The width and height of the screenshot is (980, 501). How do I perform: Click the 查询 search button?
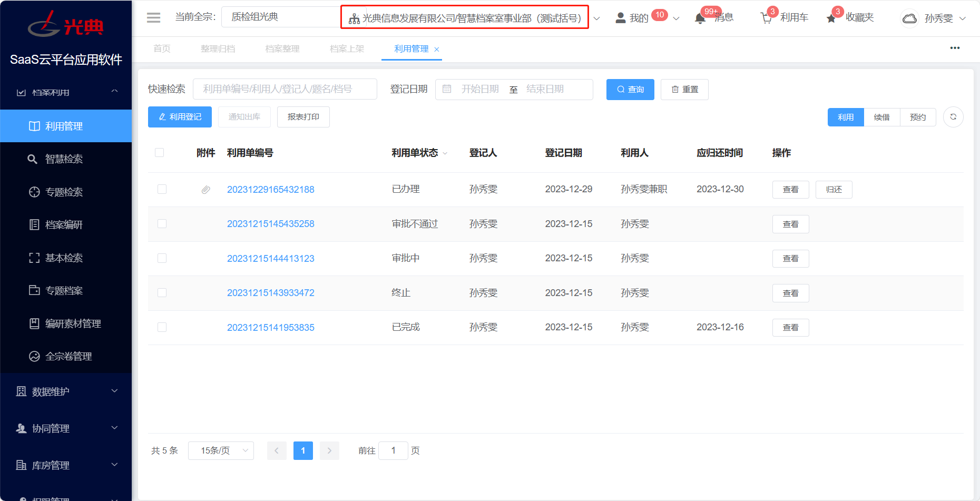(630, 90)
